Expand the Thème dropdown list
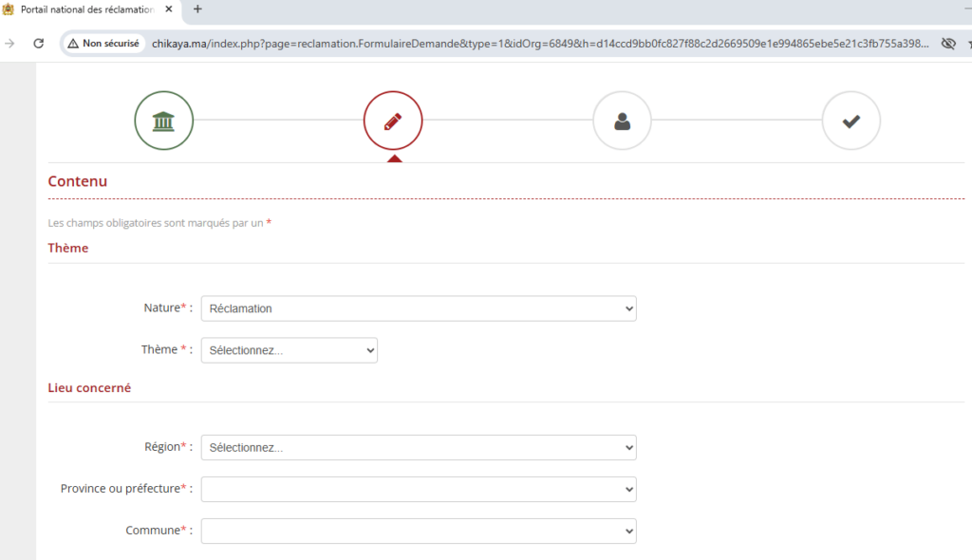This screenshot has height=560, width=972. (x=289, y=350)
